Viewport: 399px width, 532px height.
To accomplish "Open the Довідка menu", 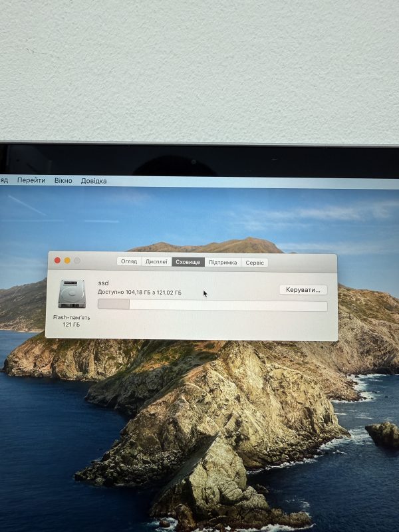I will pos(94,181).
